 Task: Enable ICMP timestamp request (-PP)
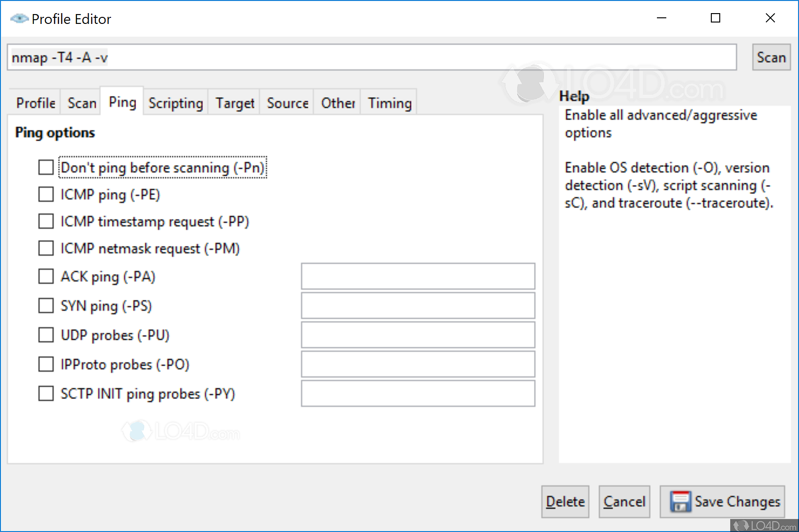(45, 221)
